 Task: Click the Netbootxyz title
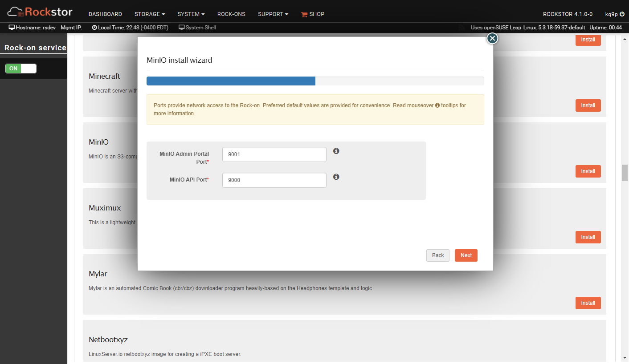[108, 340]
